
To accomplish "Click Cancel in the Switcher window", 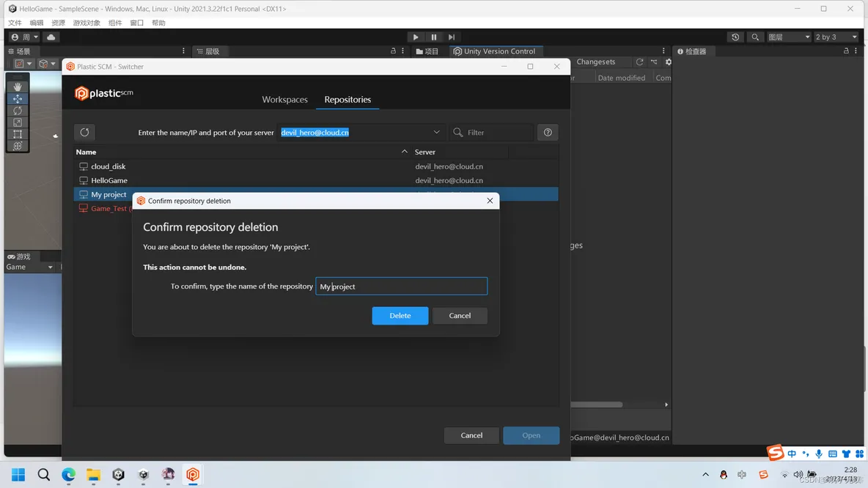I will tap(471, 435).
